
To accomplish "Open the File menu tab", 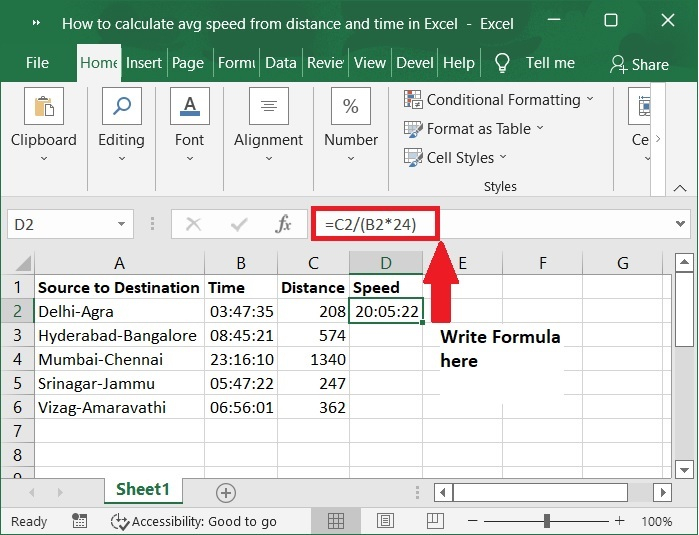I will (x=37, y=62).
